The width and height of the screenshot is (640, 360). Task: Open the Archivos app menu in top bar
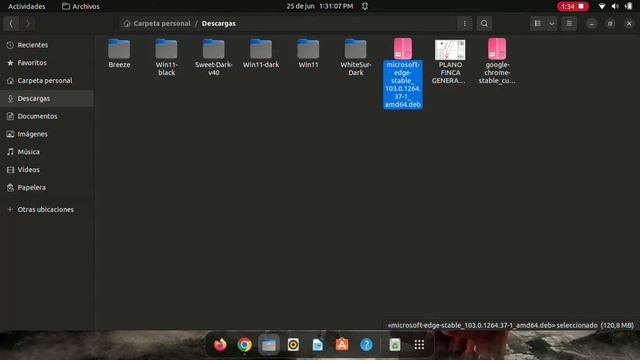tap(81, 6)
